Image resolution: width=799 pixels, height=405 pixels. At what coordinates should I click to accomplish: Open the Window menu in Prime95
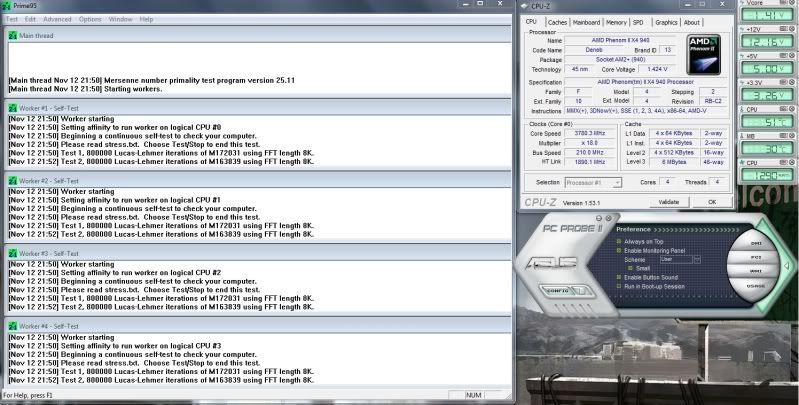[x=120, y=19]
